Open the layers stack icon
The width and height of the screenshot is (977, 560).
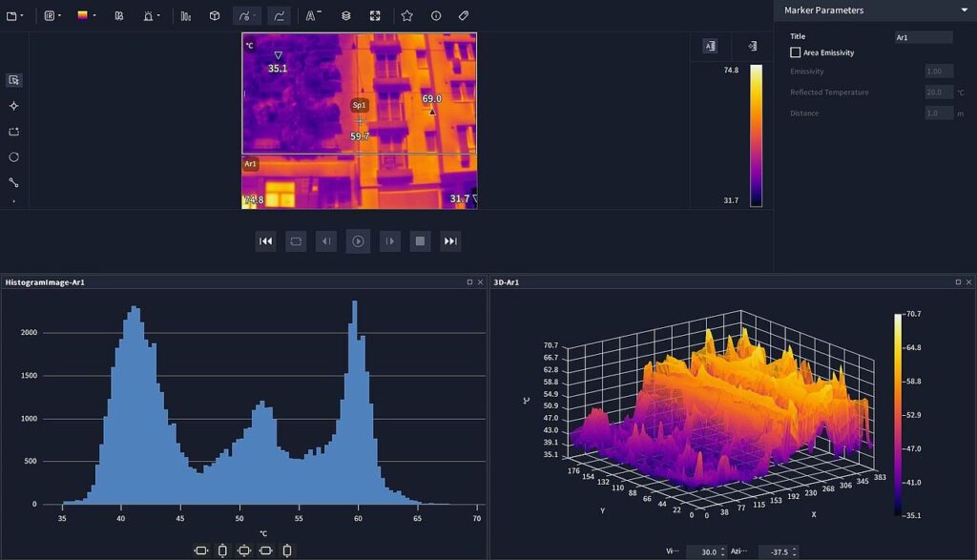pyautogui.click(x=345, y=16)
